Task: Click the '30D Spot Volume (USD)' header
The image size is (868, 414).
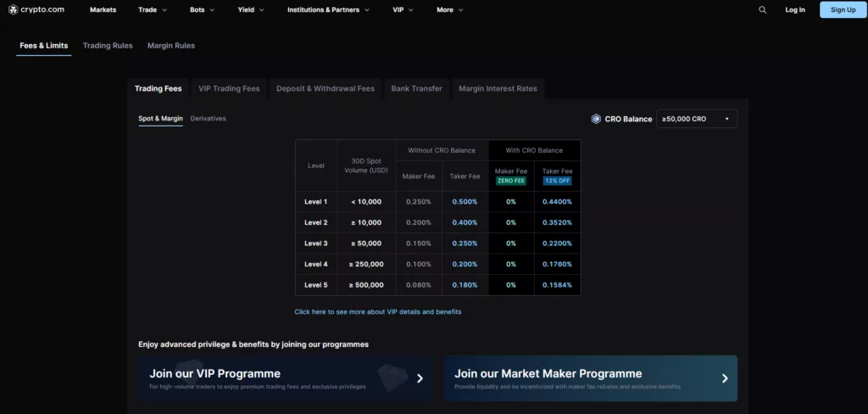Action: tap(366, 165)
